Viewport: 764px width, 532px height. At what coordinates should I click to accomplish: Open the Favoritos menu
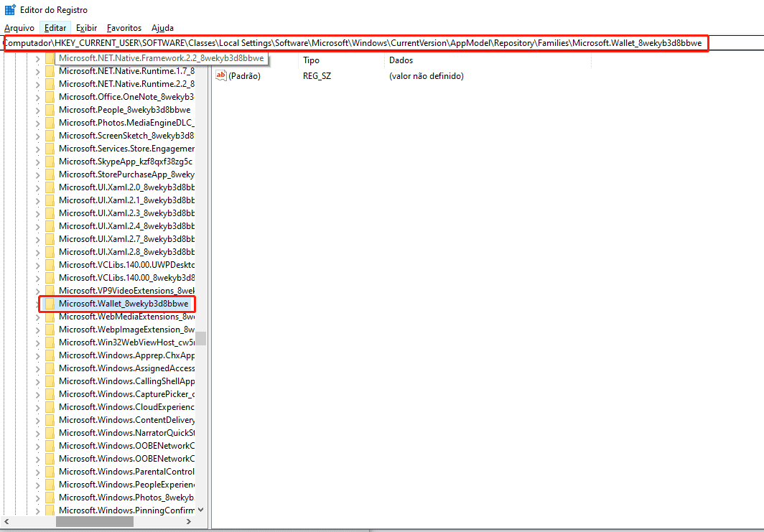pyautogui.click(x=124, y=28)
